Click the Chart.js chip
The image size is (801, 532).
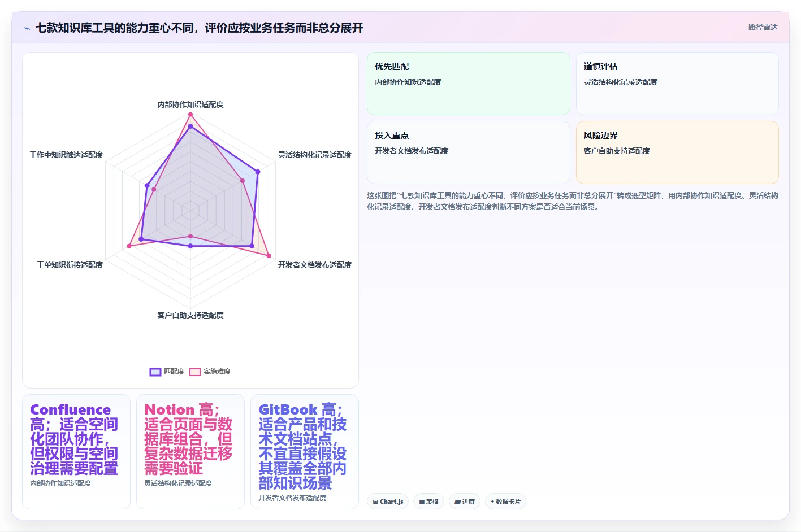388,502
